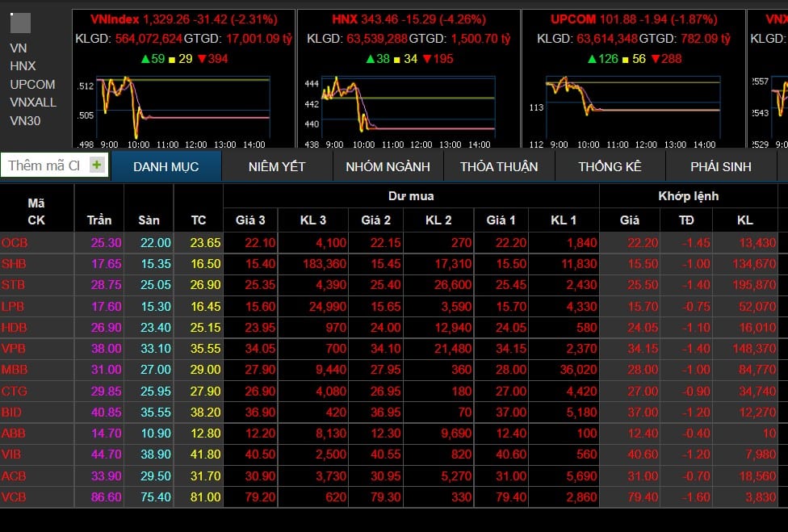The height and width of the screenshot is (532, 788).
Task: Click the Thêm mã CK input field
Action: pos(44,165)
